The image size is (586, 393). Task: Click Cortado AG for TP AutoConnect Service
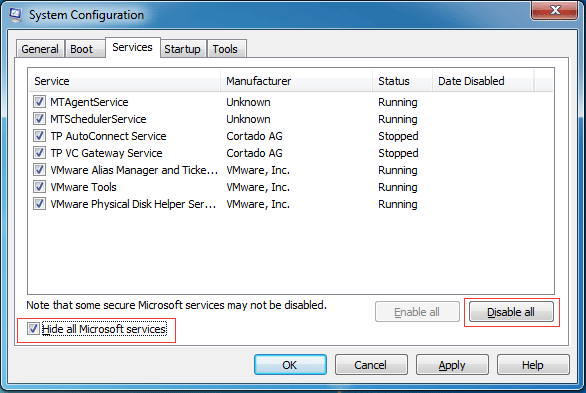[x=255, y=136]
